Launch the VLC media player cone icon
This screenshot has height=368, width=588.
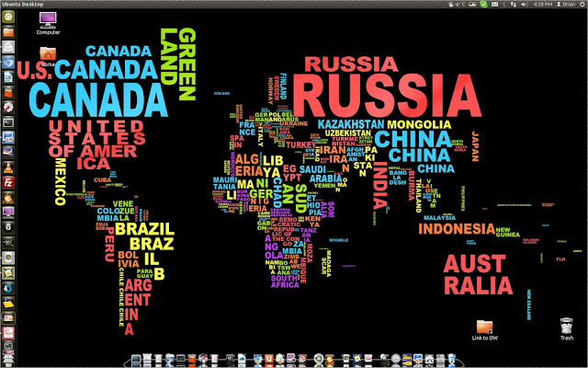point(8,167)
